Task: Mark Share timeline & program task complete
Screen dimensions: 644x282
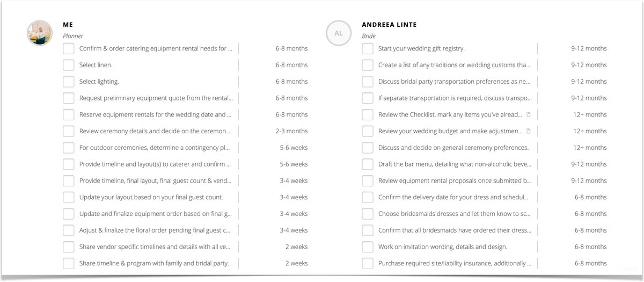Action: (x=68, y=263)
